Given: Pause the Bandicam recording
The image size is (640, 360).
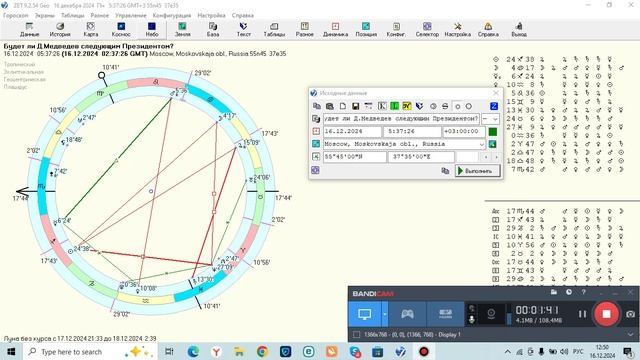Looking at the screenshot, I should click(x=582, y=314).
